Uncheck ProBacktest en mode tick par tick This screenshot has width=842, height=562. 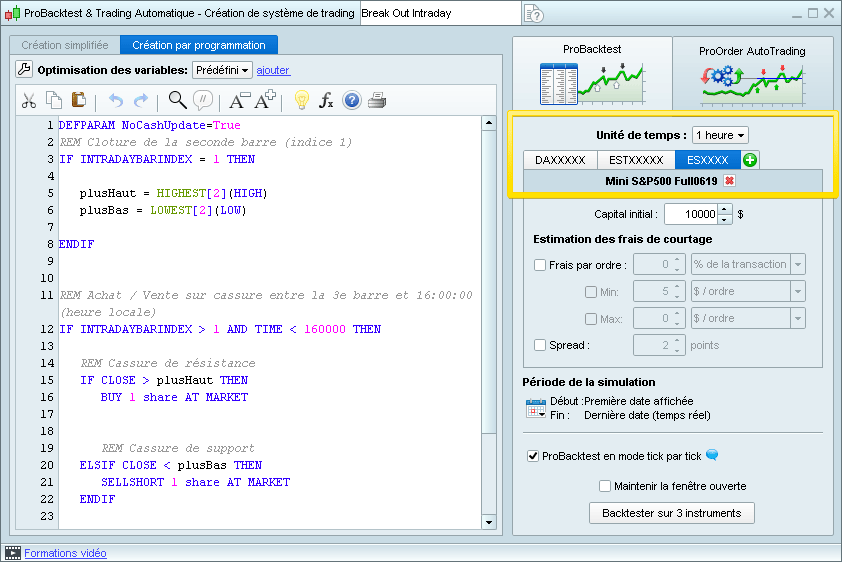pos(533,456)
